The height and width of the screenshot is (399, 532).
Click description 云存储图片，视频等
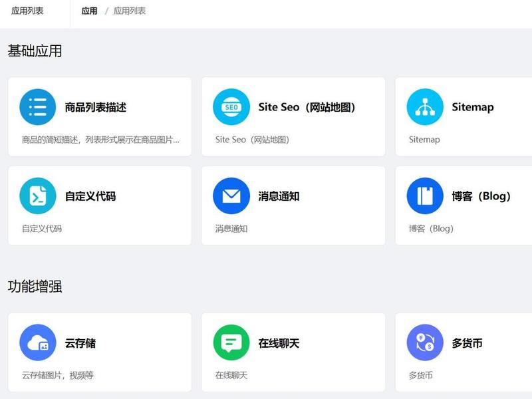tap(58, 376)
